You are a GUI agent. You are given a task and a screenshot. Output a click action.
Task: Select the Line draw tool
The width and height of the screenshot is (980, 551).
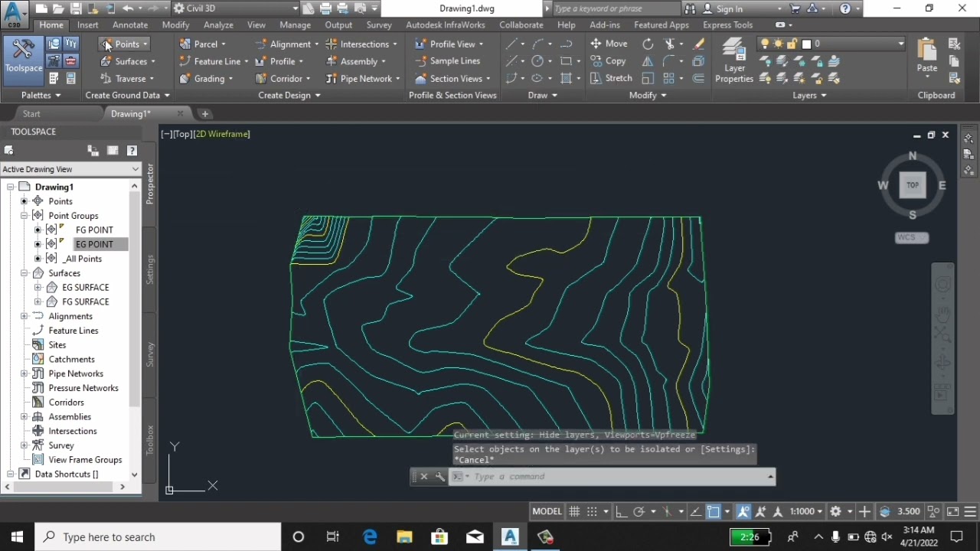[511, 44]
